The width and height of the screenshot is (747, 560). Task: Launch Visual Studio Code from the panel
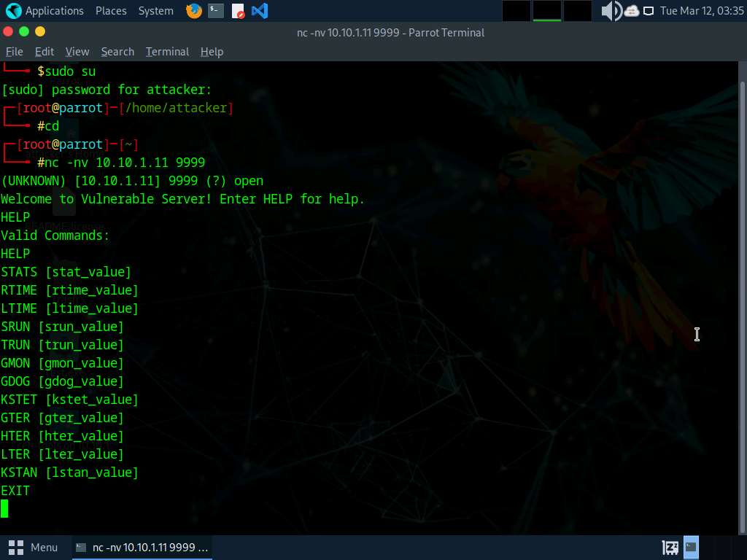[260, 10]
